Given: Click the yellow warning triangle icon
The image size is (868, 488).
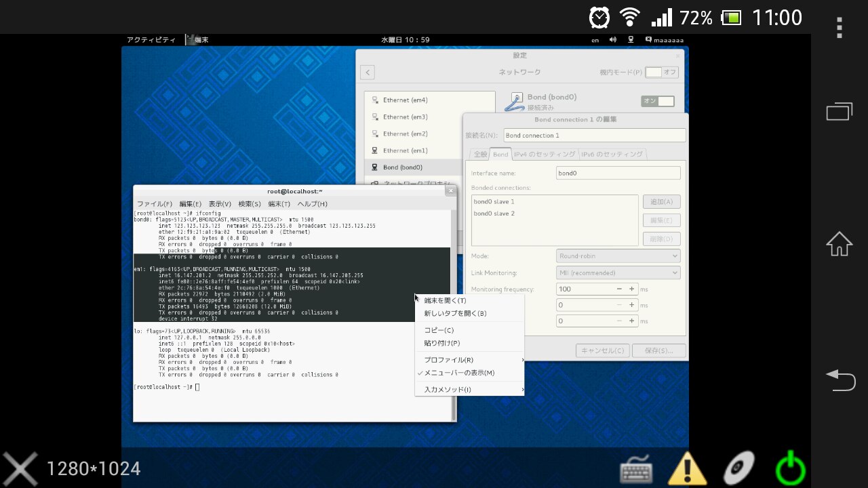Looking at the screenshot, I should [688, 469].
